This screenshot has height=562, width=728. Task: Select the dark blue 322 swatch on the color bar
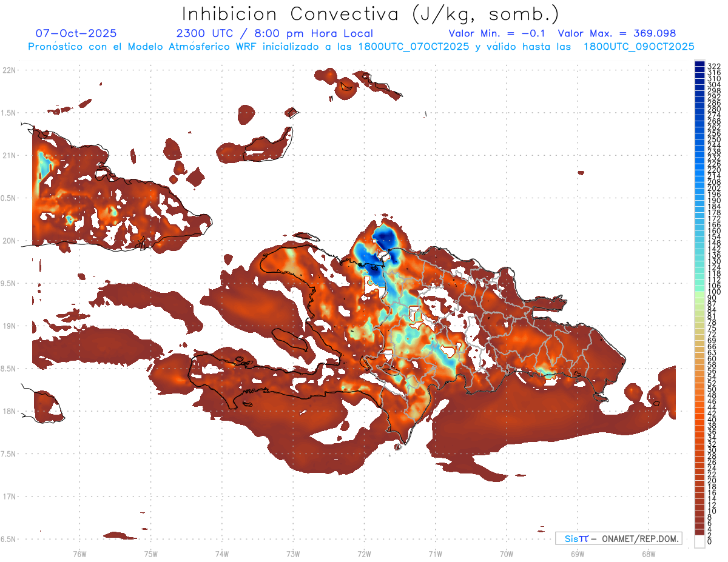(699, 65)
